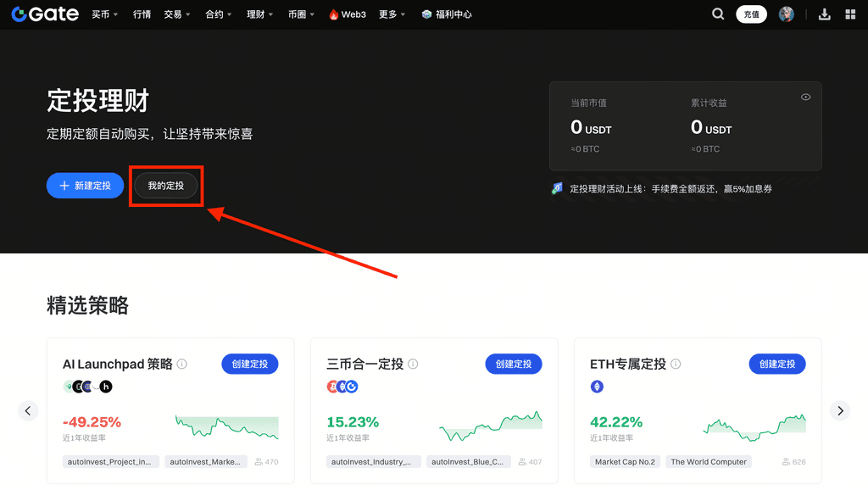
Task: Expand the 更多 dropdown menu
Action: point(387,14)
